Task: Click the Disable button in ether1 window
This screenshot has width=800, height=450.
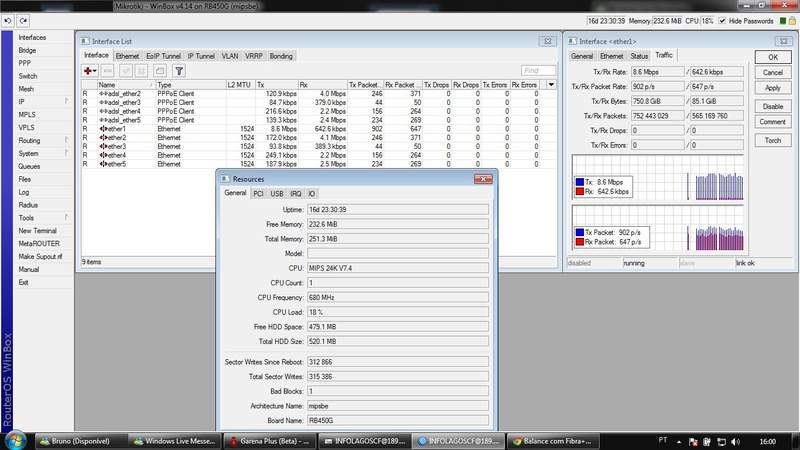Action: (x=773, y=107)
